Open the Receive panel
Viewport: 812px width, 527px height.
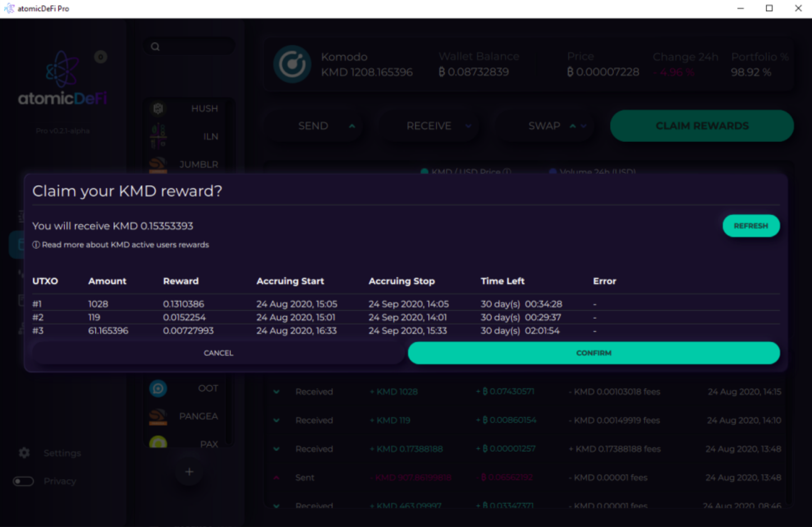pos(429,126)
